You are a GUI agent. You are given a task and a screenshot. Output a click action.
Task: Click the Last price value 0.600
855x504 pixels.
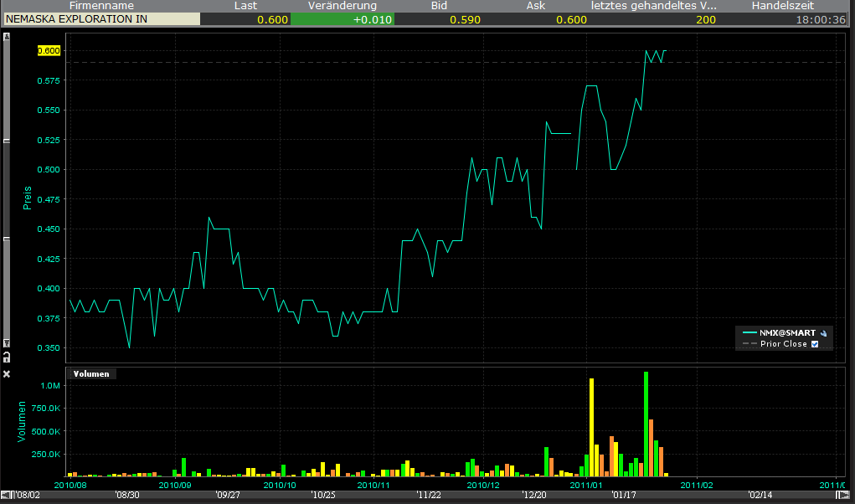(273, 19)
